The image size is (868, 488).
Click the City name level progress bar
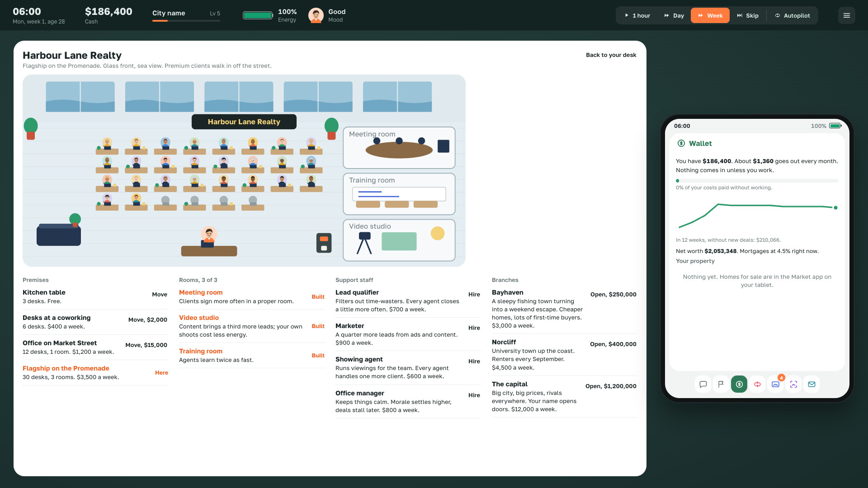pyautogui.click(x=186, y=21)
